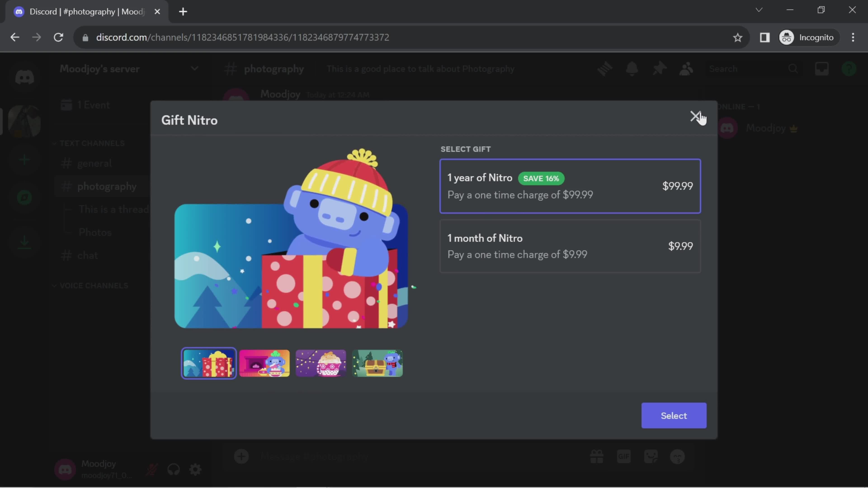Click the Select button

pyautogui.click(x=674, y=416)
